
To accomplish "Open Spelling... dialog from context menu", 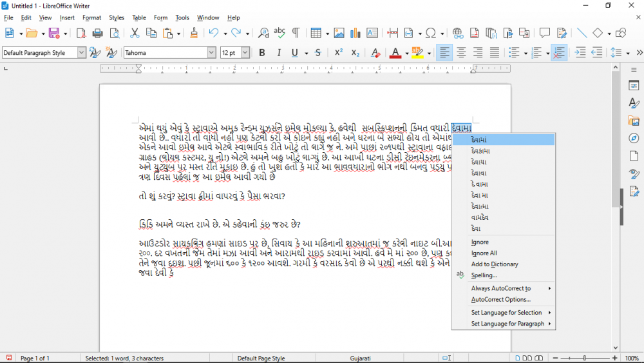I will click(504, 275).
